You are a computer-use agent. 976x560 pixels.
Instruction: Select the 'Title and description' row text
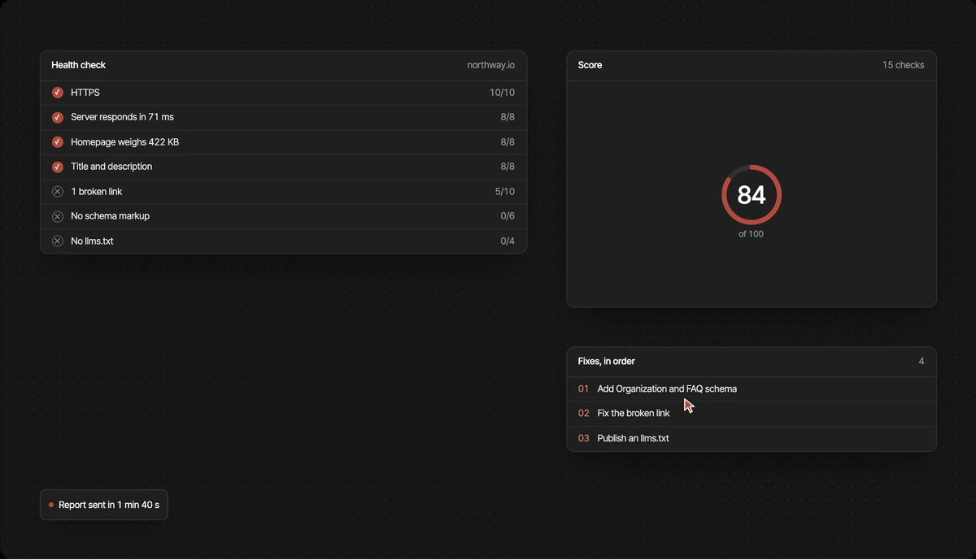click(111, 167)
